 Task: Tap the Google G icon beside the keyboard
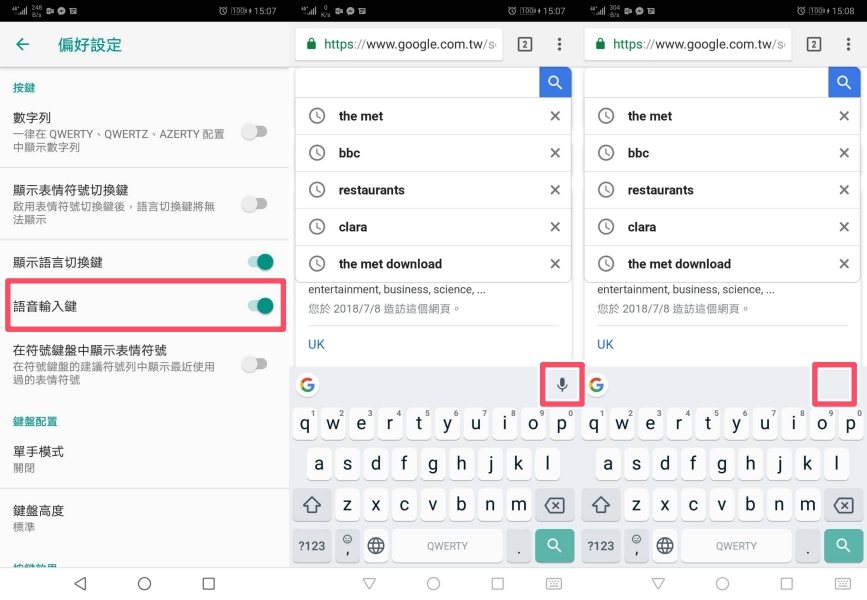coord(307,383)
